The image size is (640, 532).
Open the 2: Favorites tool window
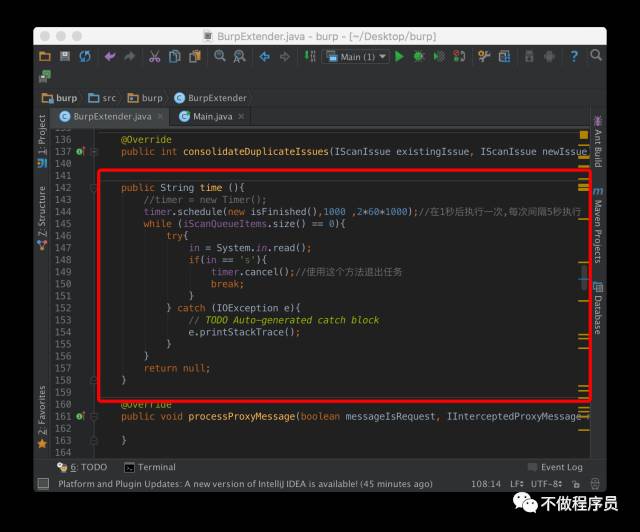tap(42, 416)
